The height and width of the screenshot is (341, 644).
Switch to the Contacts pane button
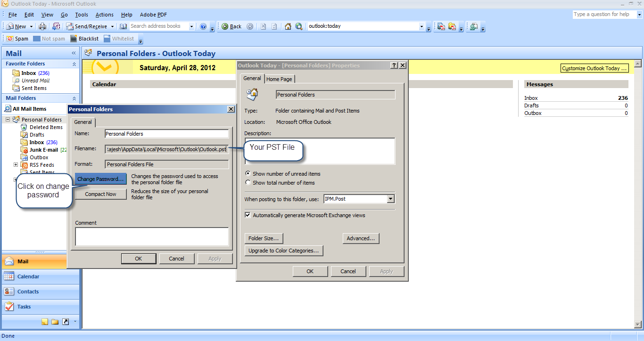pyautogui.click(x=41, y=292)
